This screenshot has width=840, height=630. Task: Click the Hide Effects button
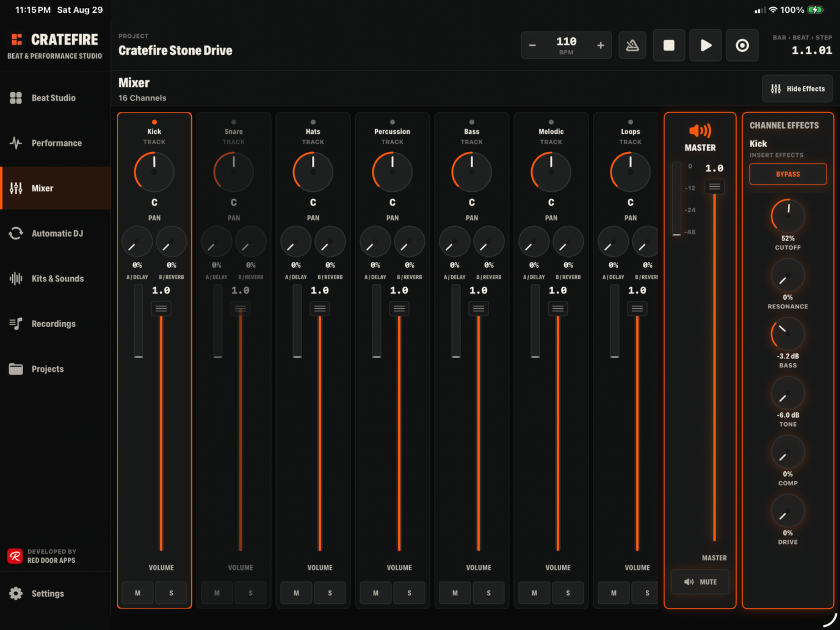[797, 89]
